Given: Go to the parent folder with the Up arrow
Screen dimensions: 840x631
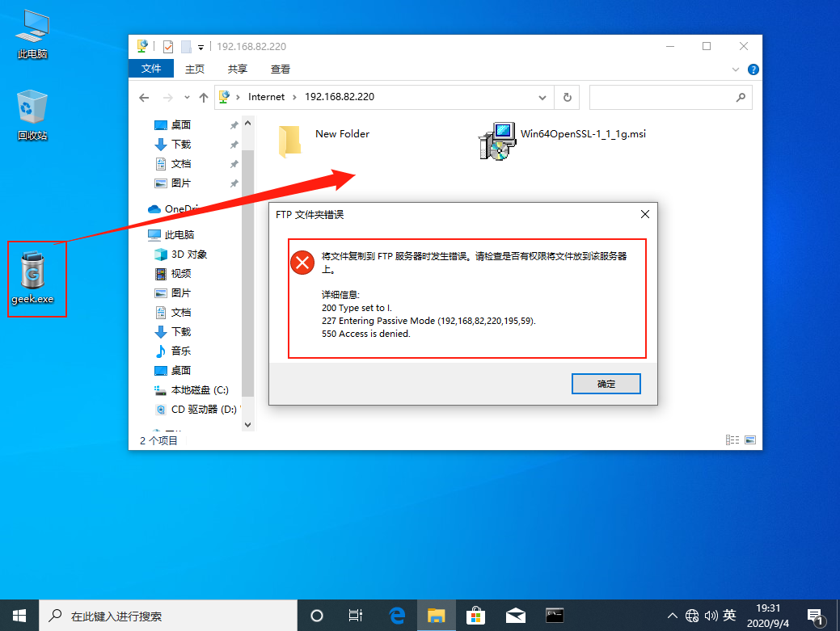Looking at the screenshot, I should point(204,98).
